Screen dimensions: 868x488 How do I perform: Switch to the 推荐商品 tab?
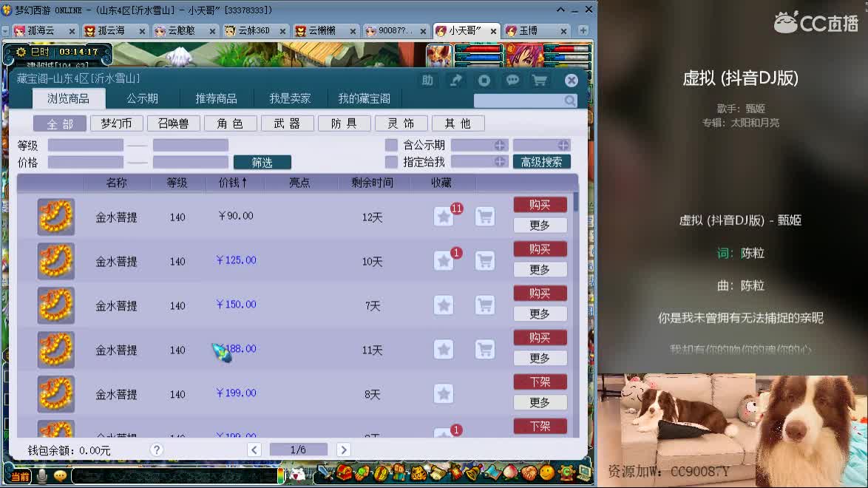(216, 98)
